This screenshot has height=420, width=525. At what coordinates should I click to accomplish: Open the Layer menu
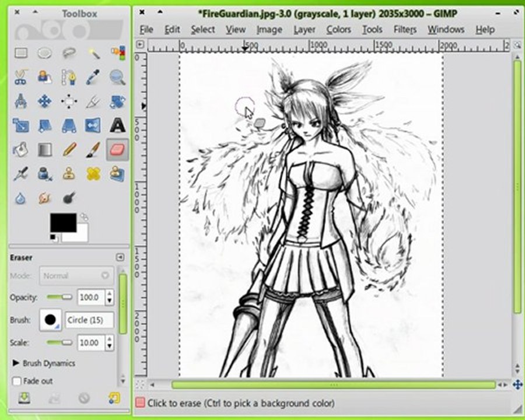(x=304, y=30)
